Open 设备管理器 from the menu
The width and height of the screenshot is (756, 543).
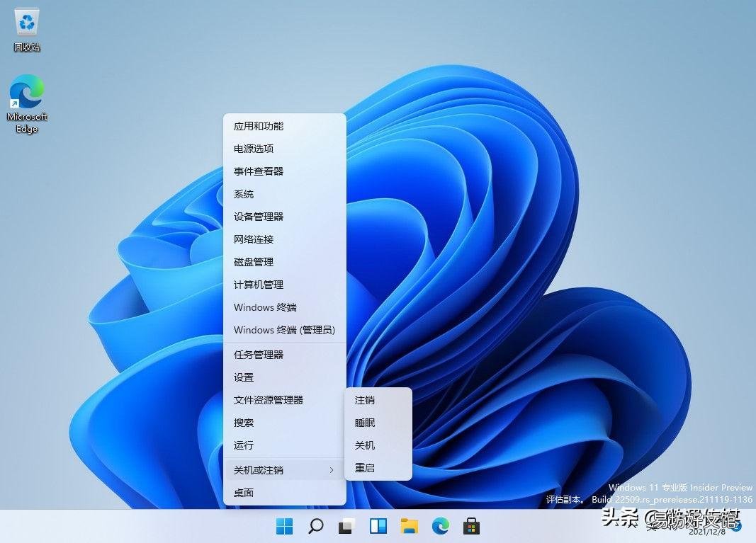coord(285,217)
